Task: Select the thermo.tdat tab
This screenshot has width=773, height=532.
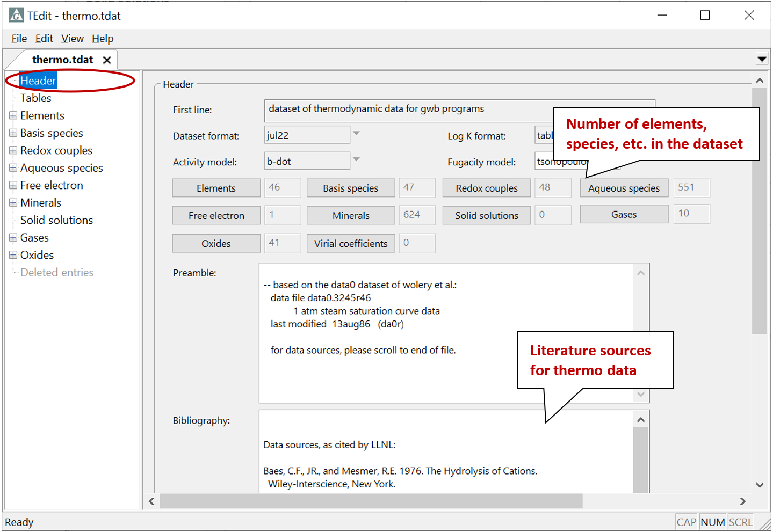Action: click(x=63, y=60)
